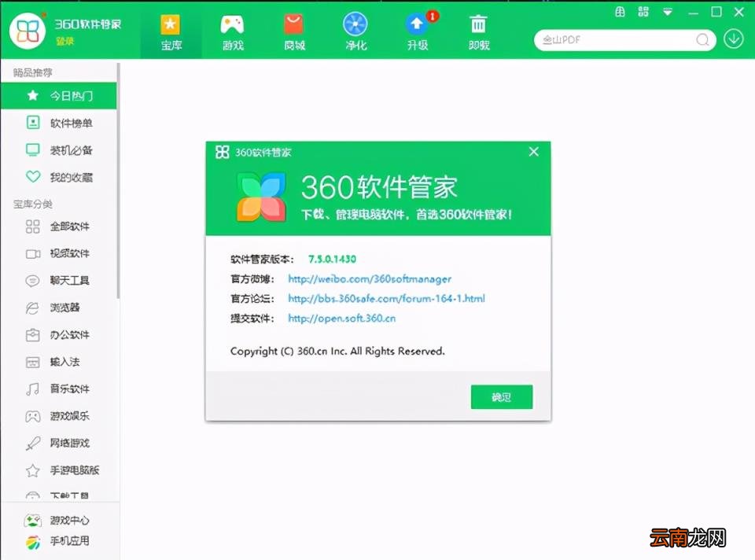Select 聊天工具 category
The image size is (755, 560).
coord(58,280)
